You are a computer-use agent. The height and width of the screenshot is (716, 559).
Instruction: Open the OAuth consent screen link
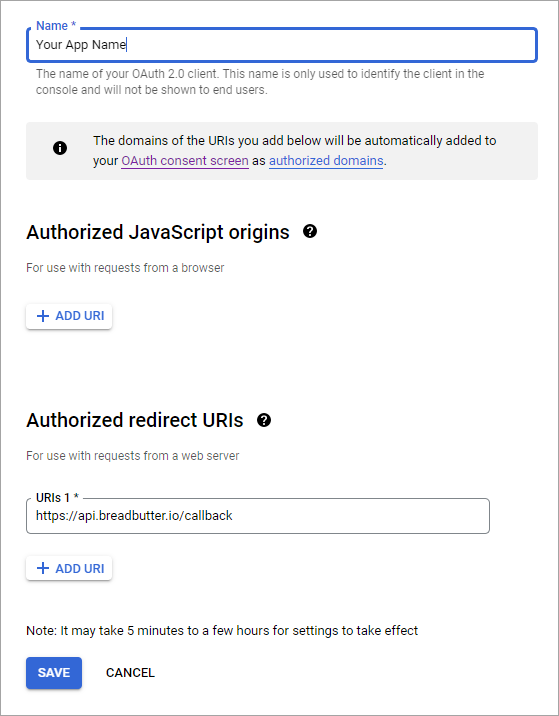[185, 161]
